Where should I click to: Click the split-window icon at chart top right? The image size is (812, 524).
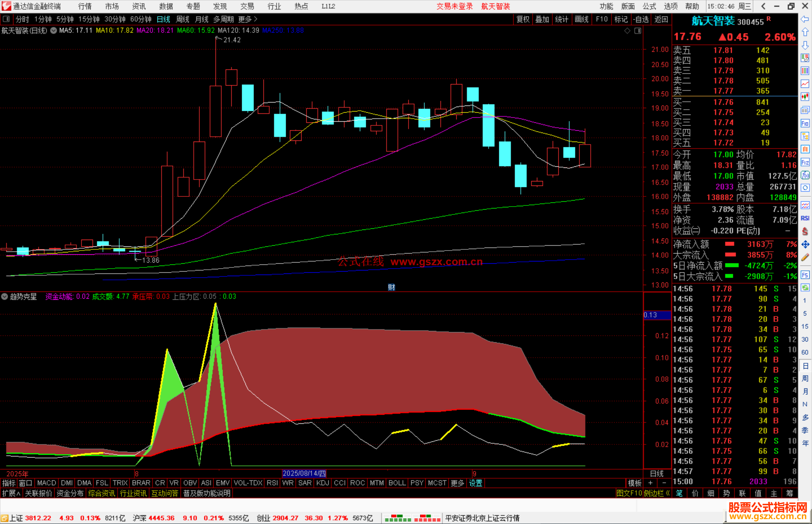click(638, 31)
